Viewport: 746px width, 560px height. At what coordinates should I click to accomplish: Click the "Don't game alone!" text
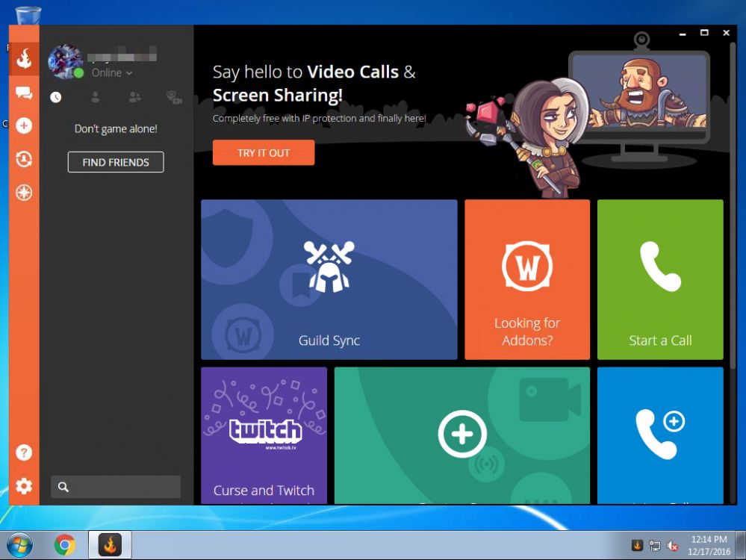pyautogui.click(x=116, y=129)
